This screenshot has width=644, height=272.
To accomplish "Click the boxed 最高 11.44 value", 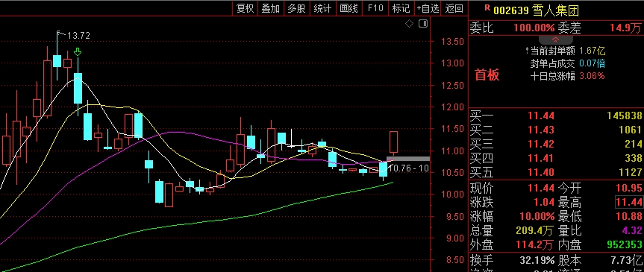I will [628, 202].
